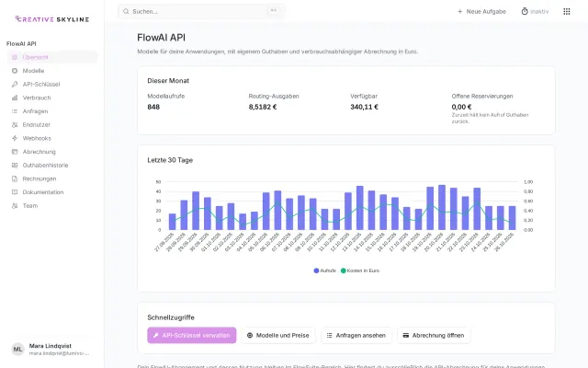Open Mara Lindqvist account menu
588x368 pixels.
(x=52, y=350)
